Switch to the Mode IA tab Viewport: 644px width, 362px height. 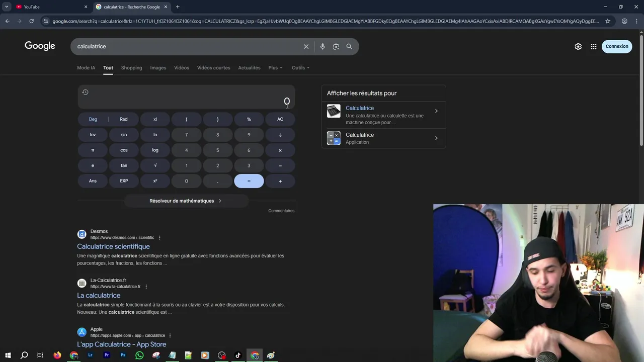point(86,68)
